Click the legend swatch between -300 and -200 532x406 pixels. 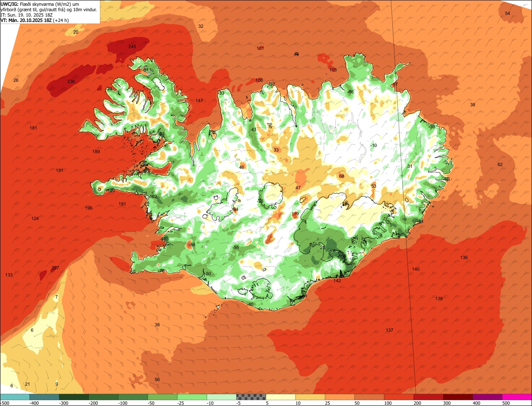coord(74,397)
